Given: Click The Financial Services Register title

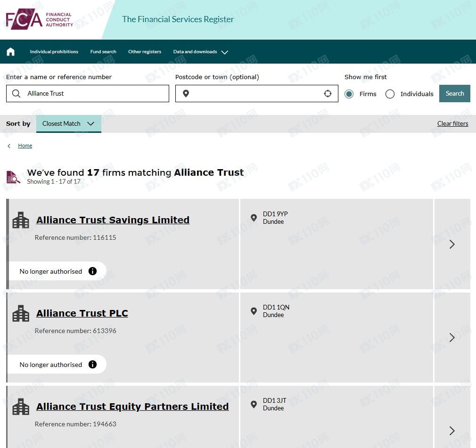Looking at the screenshot, I should (178, 19).
